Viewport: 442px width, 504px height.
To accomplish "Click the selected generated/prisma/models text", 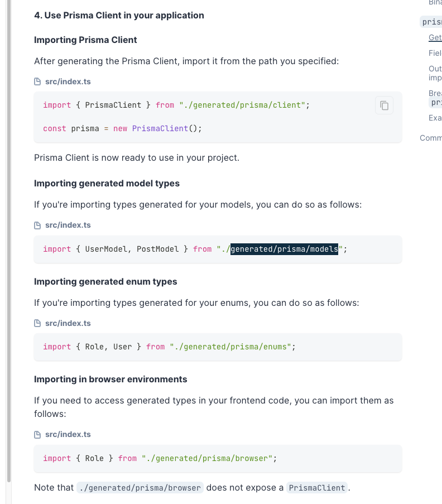I will click(x=284, y=249).
